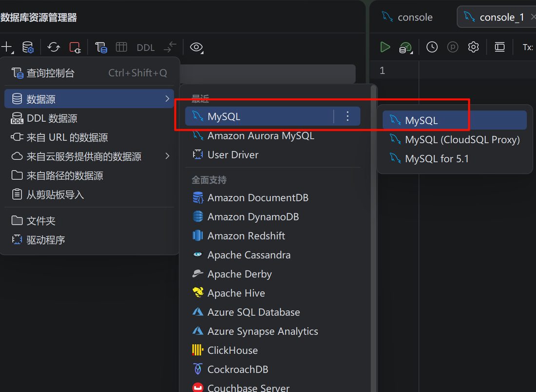Select Amazon DynamoDB

tap(272, 217)
